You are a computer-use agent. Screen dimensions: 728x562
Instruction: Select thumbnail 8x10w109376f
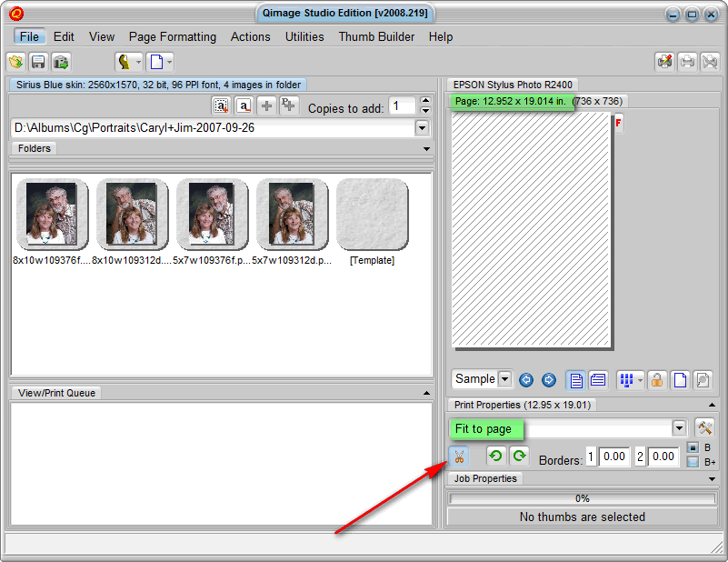point(52,214)
